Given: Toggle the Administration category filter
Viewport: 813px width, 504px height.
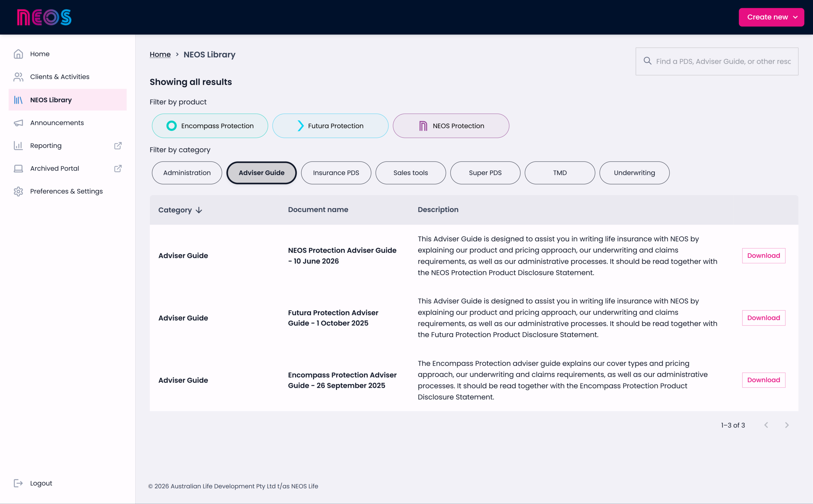Looking at the screenshot, I should (187, 173).
